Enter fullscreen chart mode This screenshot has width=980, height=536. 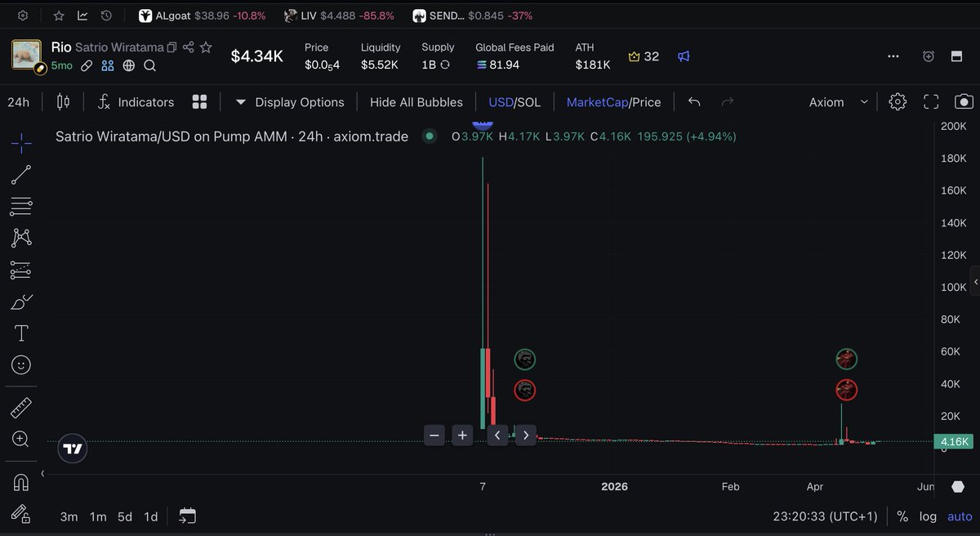931,102
